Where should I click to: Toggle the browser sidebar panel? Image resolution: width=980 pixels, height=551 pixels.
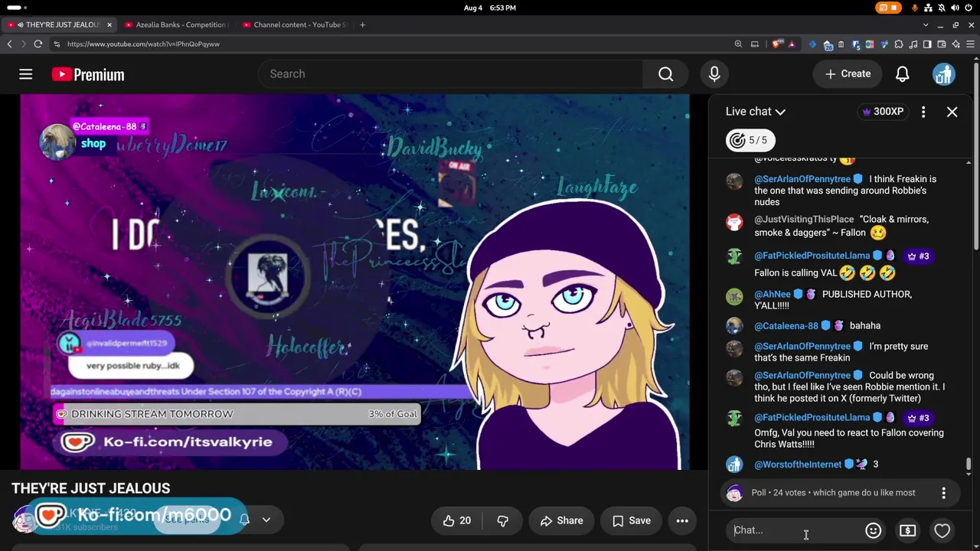(x=927, y=44)
